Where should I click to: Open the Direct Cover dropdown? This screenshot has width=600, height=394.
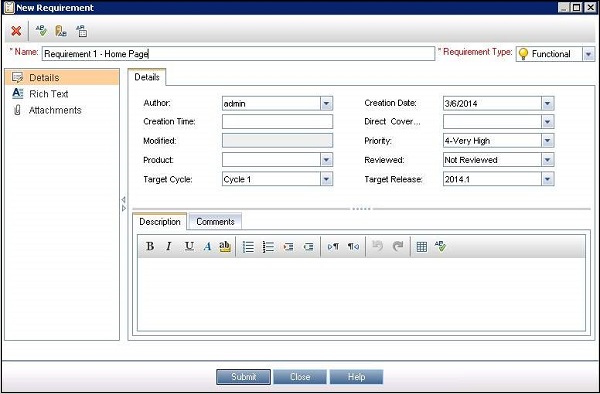(x=547, y=122)
